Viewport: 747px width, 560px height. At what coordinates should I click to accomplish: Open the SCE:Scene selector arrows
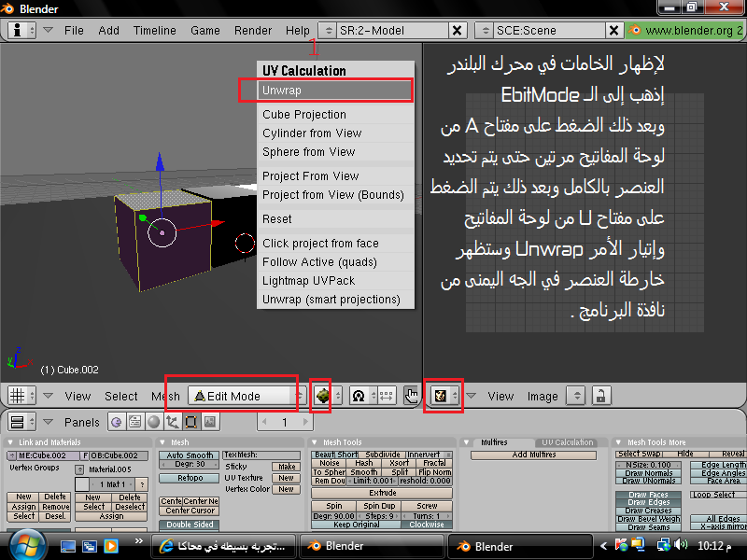point(485,31)
